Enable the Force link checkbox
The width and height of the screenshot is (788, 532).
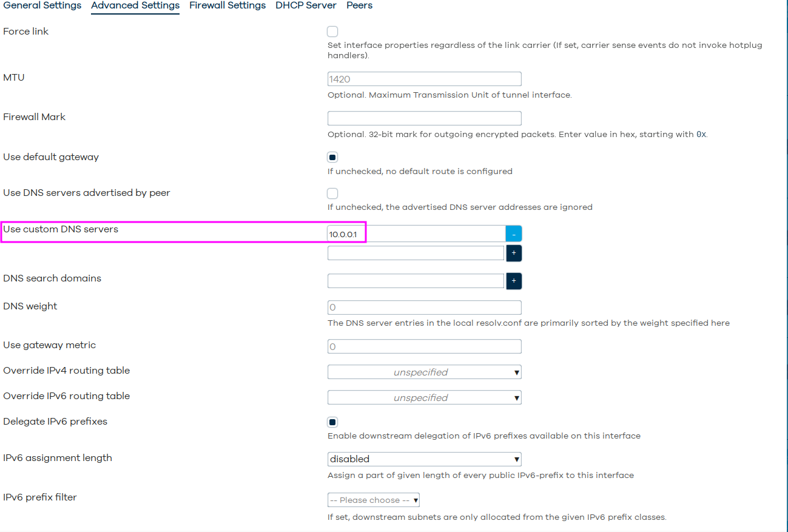332,32
